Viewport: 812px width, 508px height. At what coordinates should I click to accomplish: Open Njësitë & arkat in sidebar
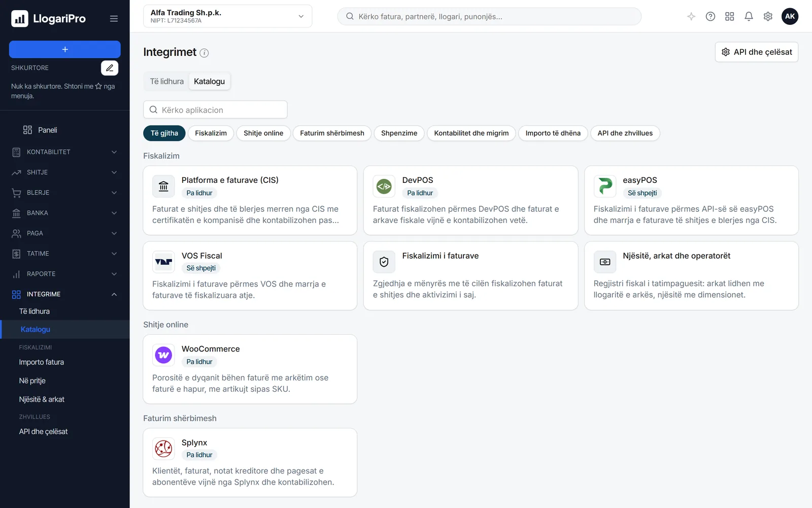point(42,399)
